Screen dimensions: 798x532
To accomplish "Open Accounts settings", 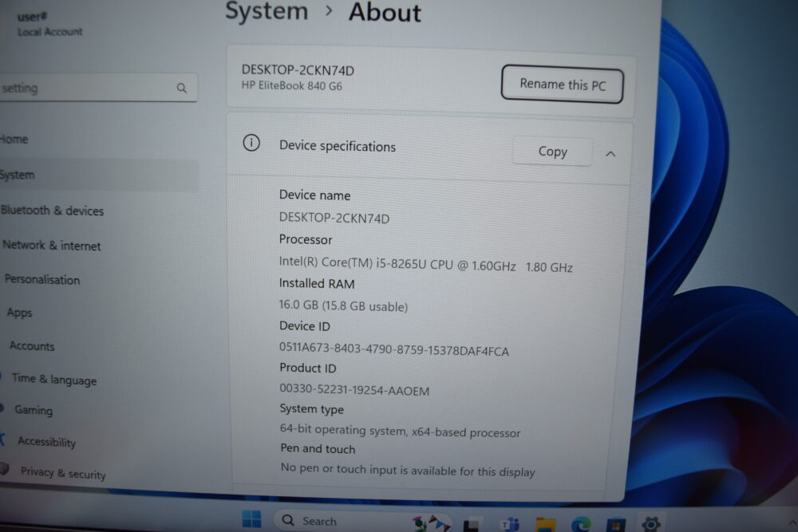I will pos(32,346).
